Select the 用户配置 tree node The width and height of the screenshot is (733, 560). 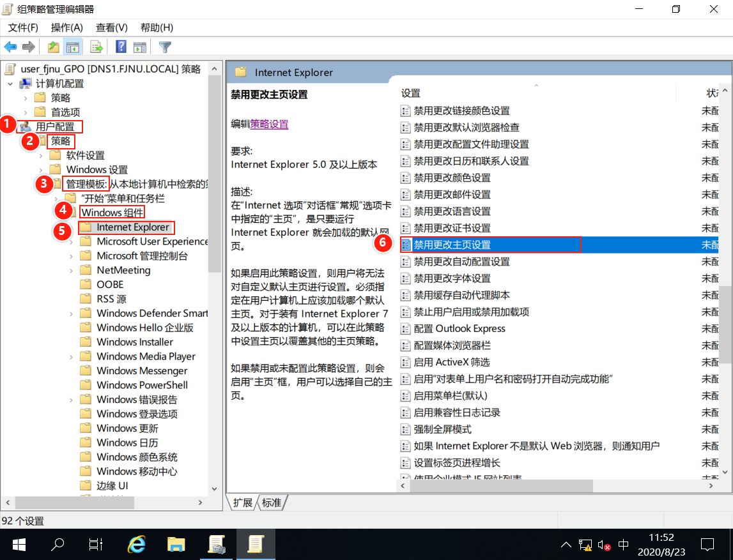coord(55,126)
